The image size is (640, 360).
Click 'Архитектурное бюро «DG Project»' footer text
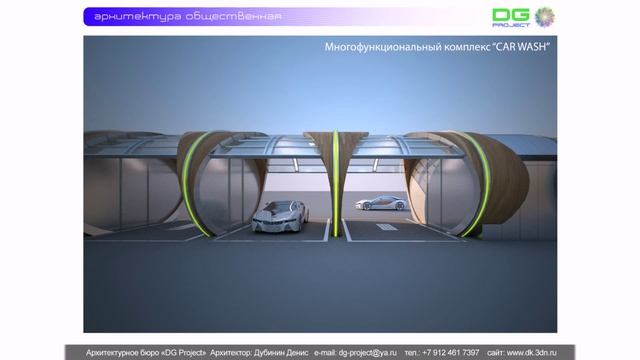(146, 353)
